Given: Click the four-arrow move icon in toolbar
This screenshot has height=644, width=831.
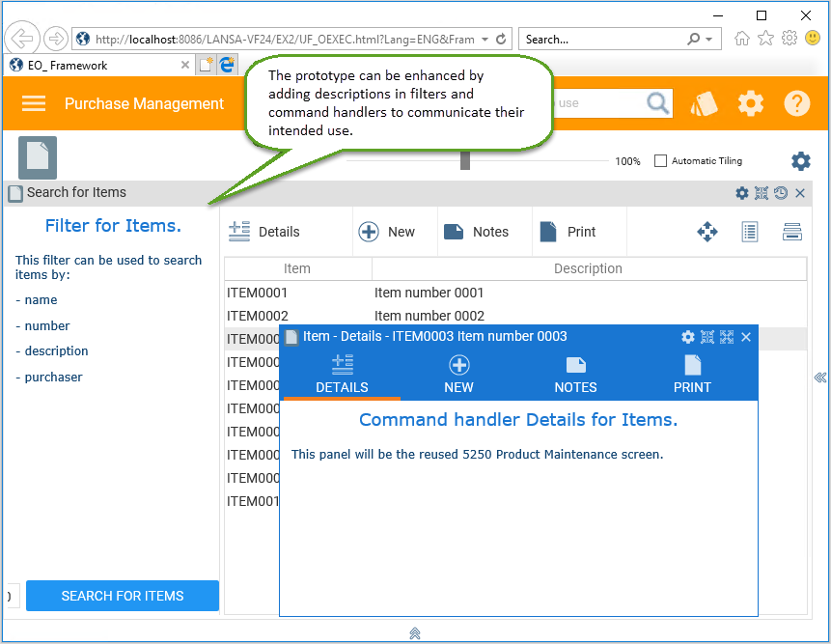Looking at the screenshot, I should point(707,232).
